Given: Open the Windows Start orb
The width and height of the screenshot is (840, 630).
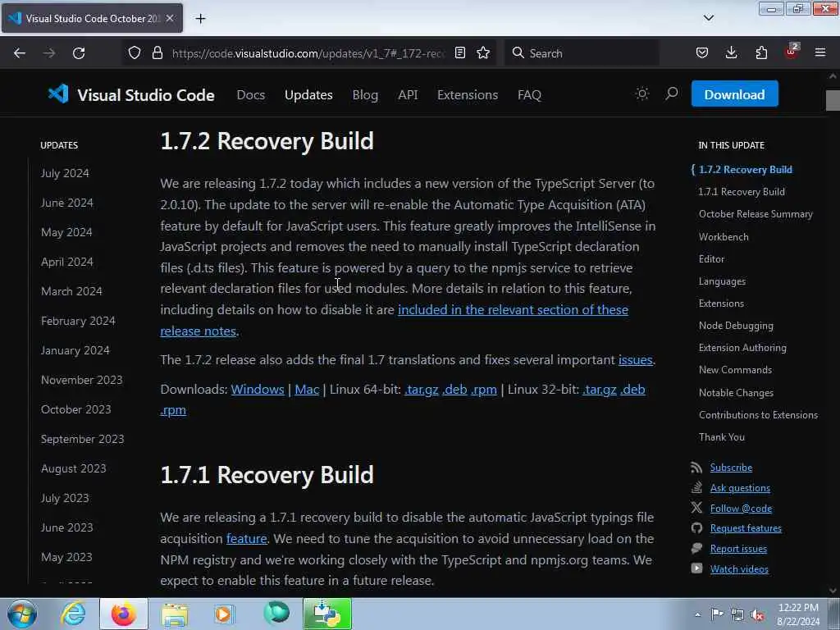Looking at the screenshot, I should point(22,614).
